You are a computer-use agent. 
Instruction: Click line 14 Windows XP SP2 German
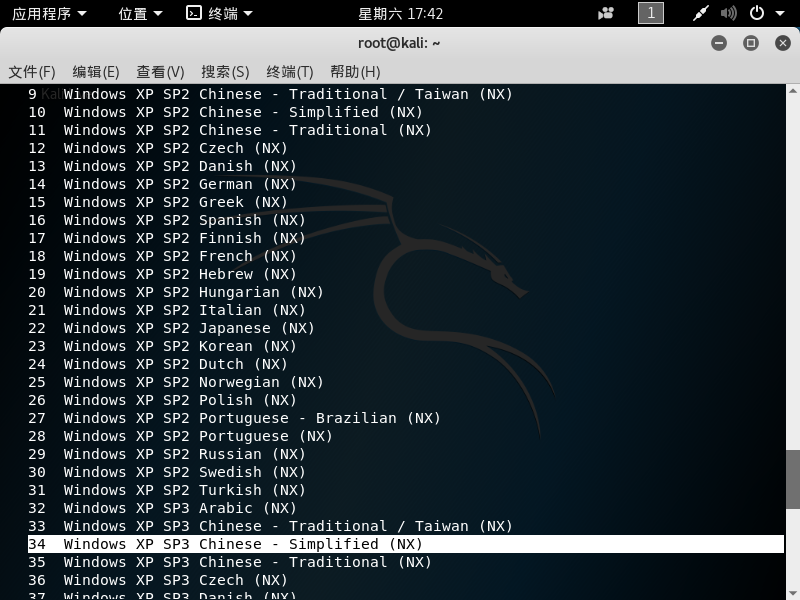tap(162, 184)
